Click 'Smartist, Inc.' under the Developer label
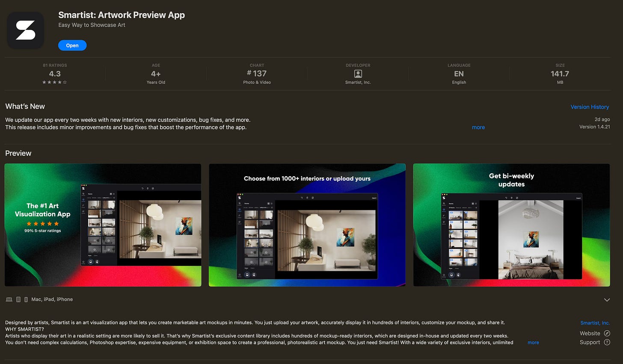Screen dimensions: 623x364 [358, 82]
